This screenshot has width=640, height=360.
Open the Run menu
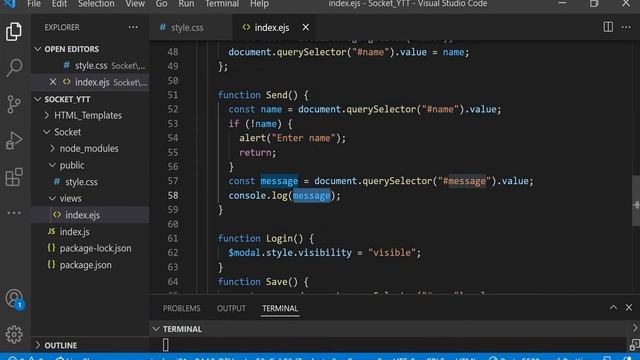click(186, 4)
